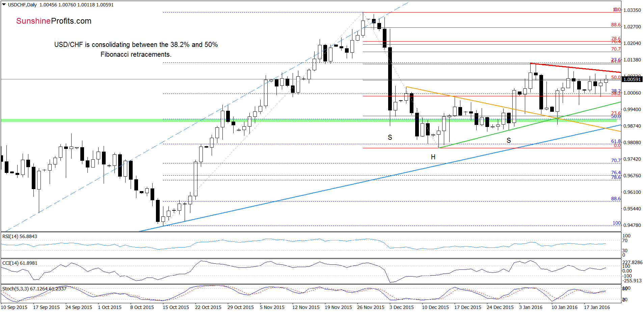Click the red 50.0 Fibonacci label above current price
Image resolution: width=644 pixels, height=312 pixels.
click(x=616, y=77)
